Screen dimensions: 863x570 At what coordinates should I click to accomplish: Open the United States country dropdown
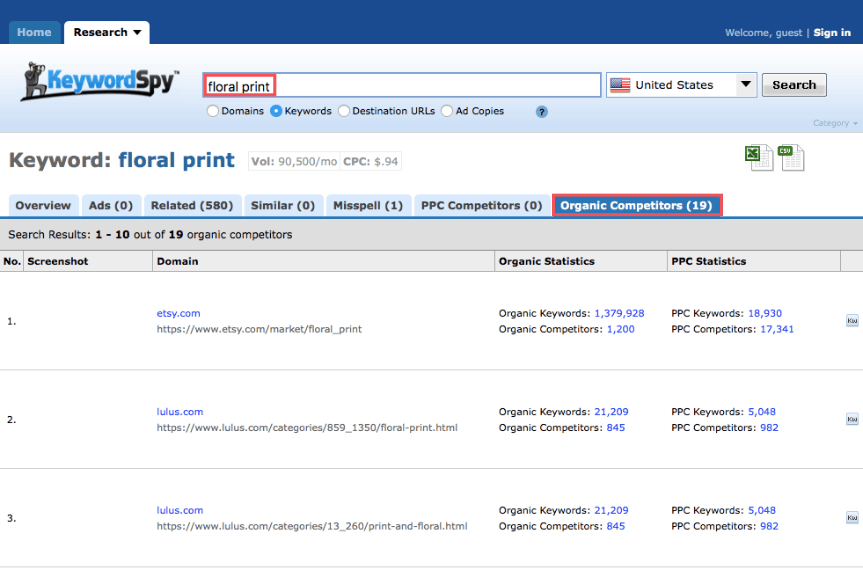tap(683, 85)
